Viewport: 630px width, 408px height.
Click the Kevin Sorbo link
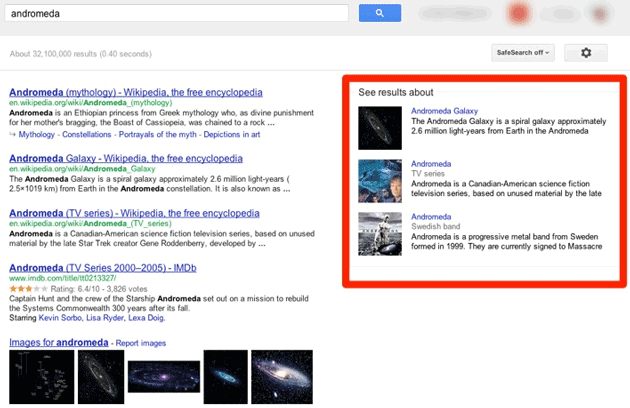[60, 318]
